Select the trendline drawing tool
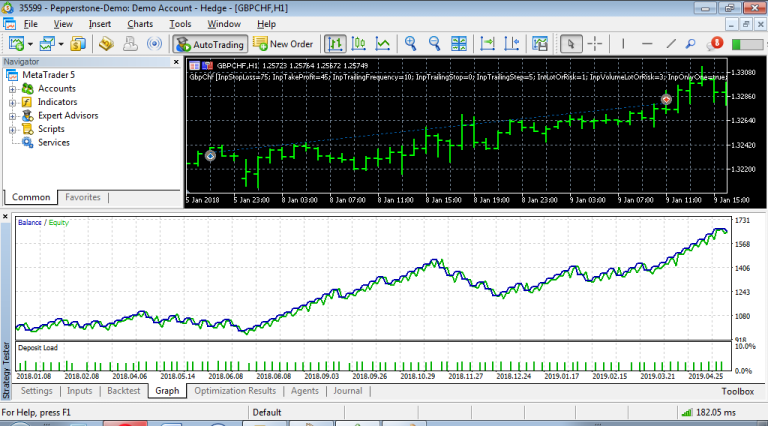This screenshot has width=768, height=426. (671, 44)
